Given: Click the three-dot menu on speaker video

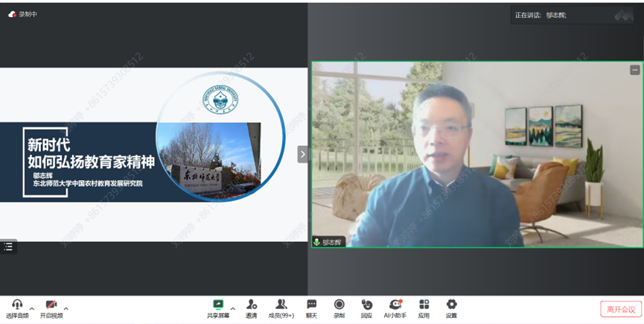Looking at the screenshot, I should click(x=634, y=70).
